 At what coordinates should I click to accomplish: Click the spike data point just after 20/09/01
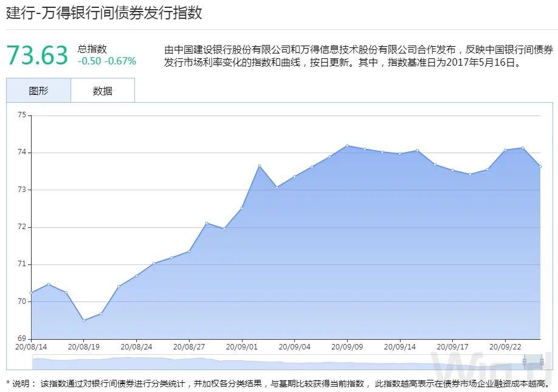[x=260, y=165]
